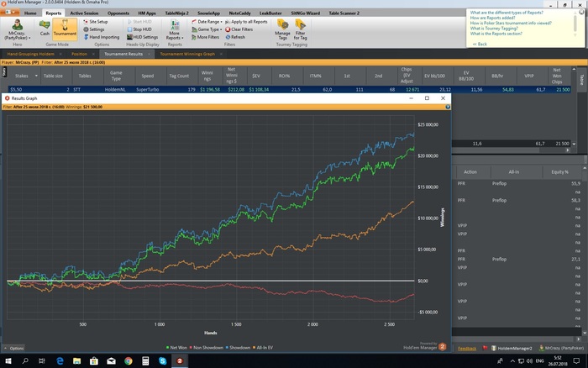Close the help tips panel
This screenshot has width=588, height=368.
coord(581,12)
